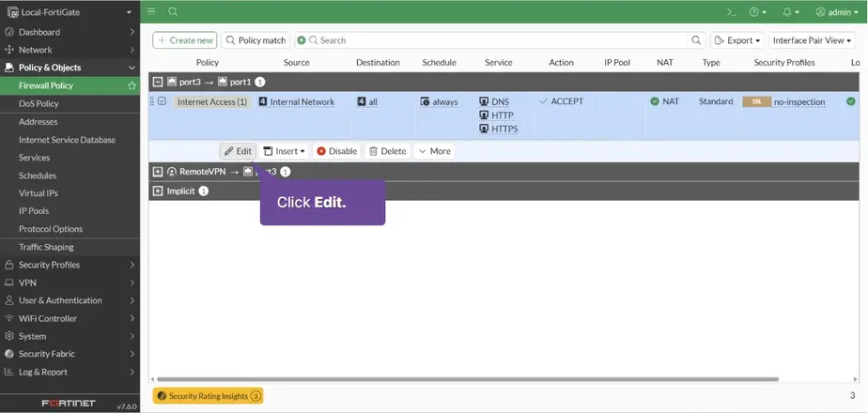Open Security Rating Insights
The height and width of the screenshot is (413, 868).
click(x=209, y=396)
